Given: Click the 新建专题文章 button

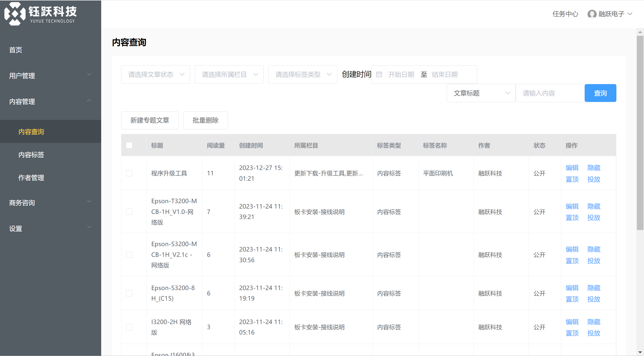Looking at the screenshot, I should (150, 120).
